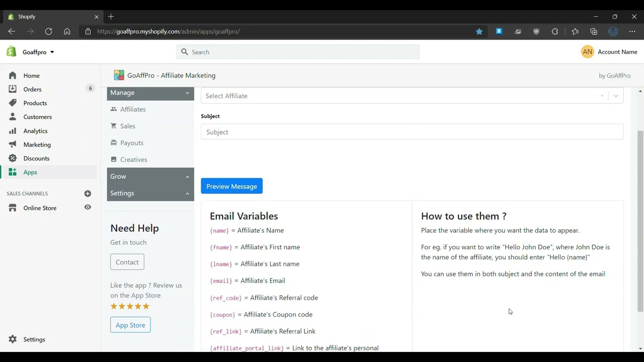Open Products via its tag icon
Image resolution: width=644 pixels, height=362 pixels.
(13, 103)
